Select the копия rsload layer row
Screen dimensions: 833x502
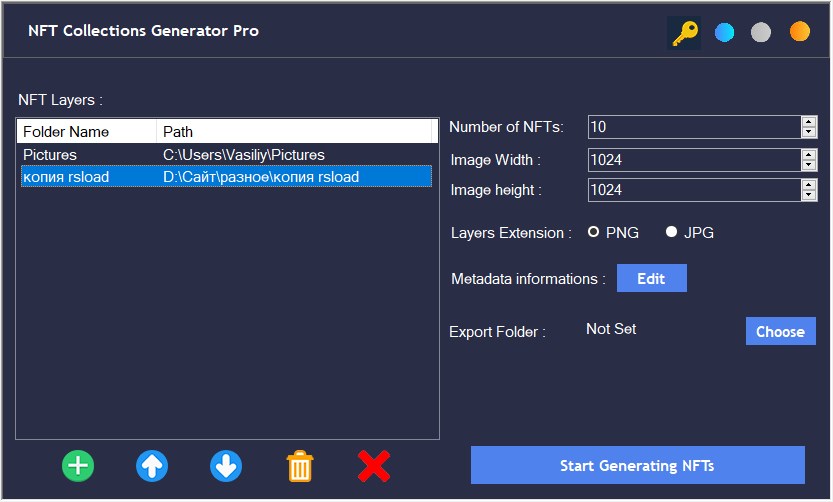click(x=226, y=177)
